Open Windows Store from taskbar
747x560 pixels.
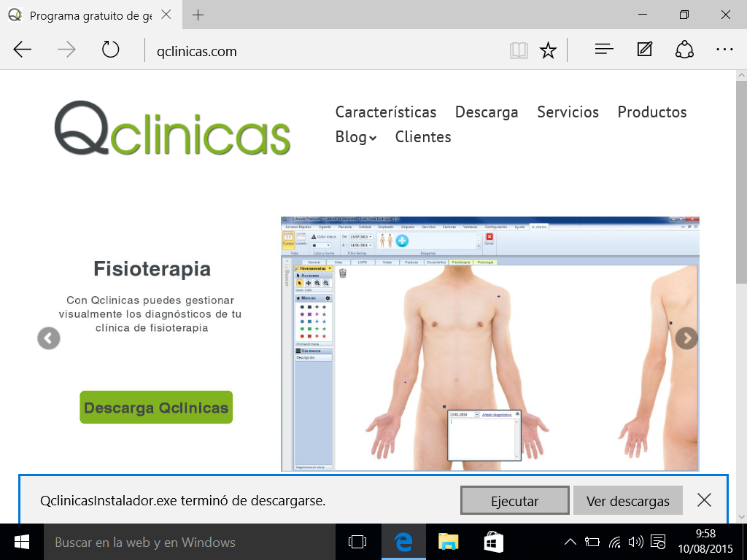tap(494, 542)
